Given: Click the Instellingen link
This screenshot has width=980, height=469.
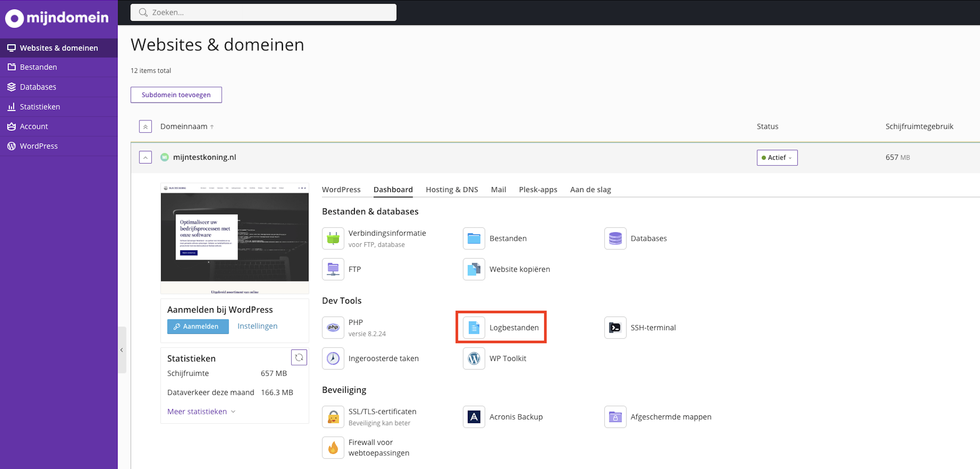Looking at the screenshot, I should click(257, 326).
